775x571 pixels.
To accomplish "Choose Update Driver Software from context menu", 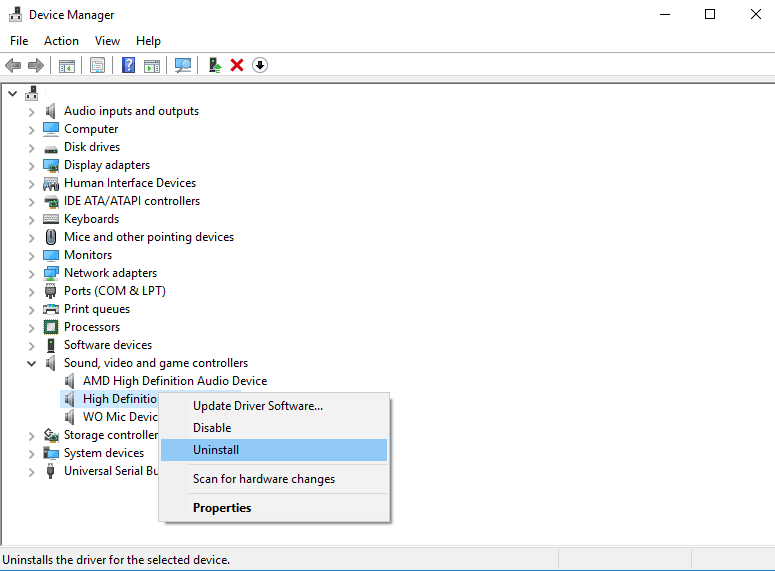I will 274,406.
